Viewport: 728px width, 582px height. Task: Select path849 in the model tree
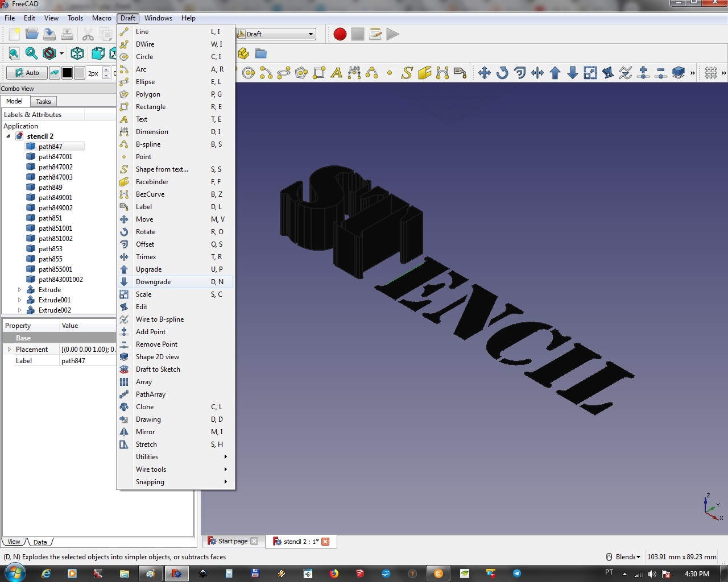[x=51, y=188]
